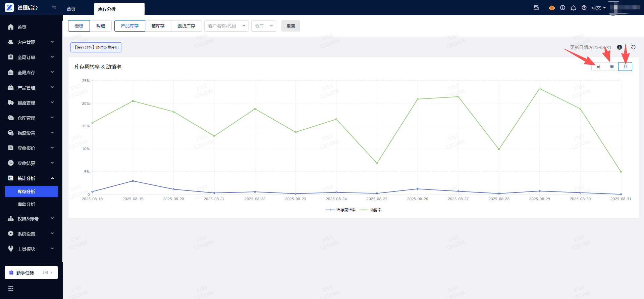
Task: Select 月 chart granularity
Action: click(x=625, y=67)
